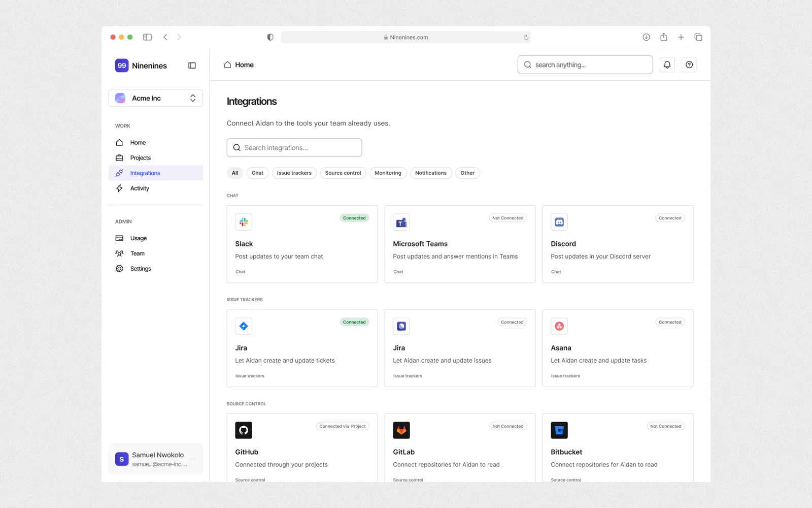
Task: Go to Activity in the sidebar
Action: click(156, 188)
